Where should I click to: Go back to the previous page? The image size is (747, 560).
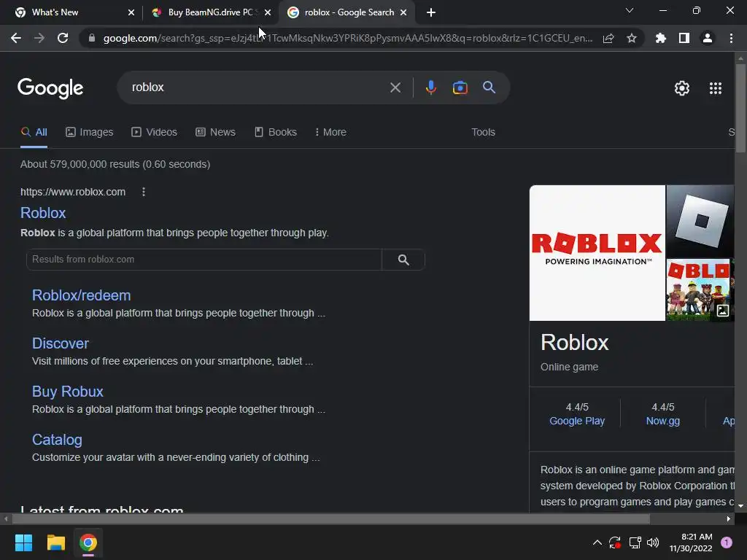tap(16, 38)
